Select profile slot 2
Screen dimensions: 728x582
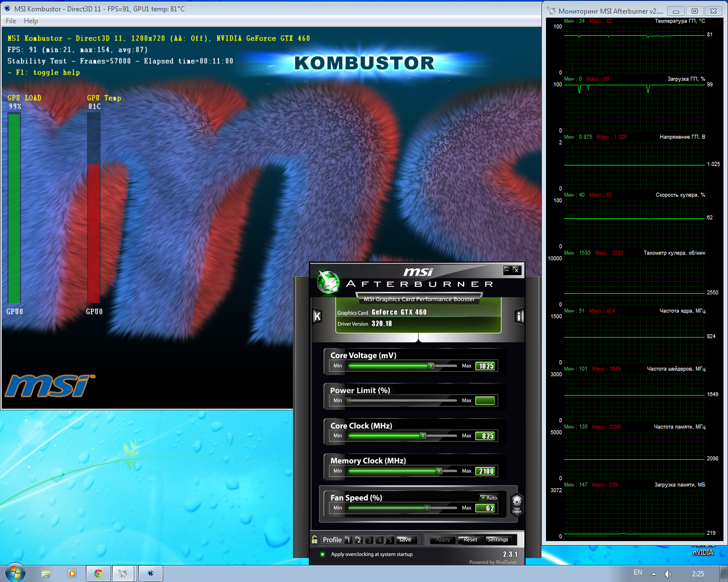point(358,540)
